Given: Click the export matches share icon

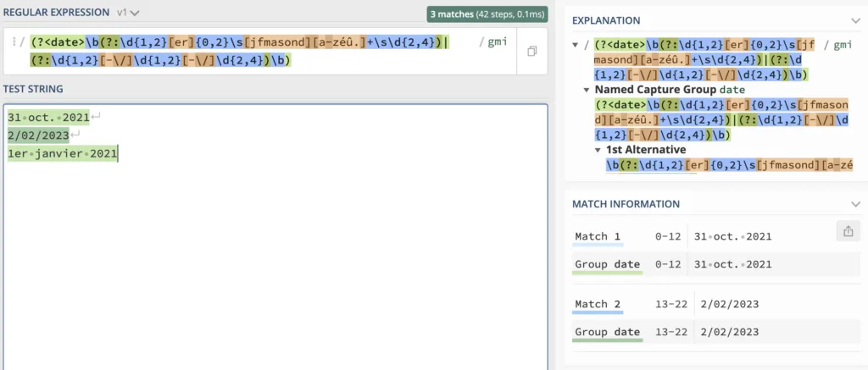Looking at the screenshot, I should tap(848, 232).
